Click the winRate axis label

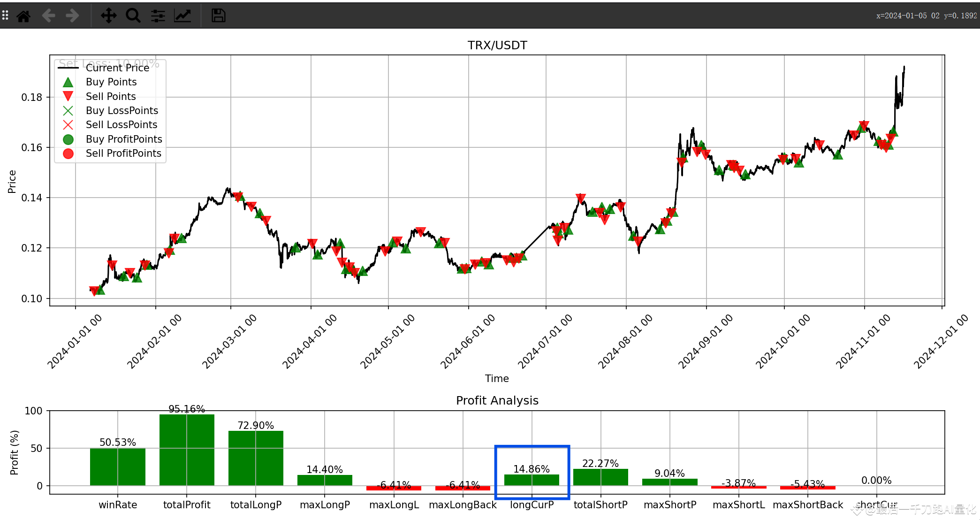click(118, 505)
